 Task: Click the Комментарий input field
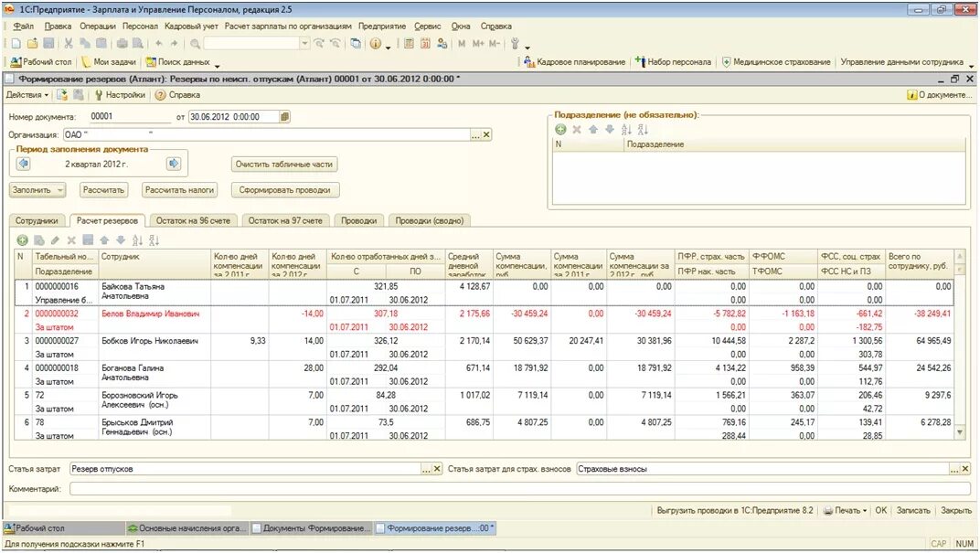point(520,489)
